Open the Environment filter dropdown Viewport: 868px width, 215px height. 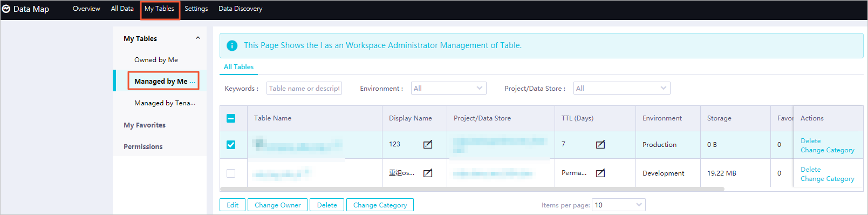[x=448, y=88]
